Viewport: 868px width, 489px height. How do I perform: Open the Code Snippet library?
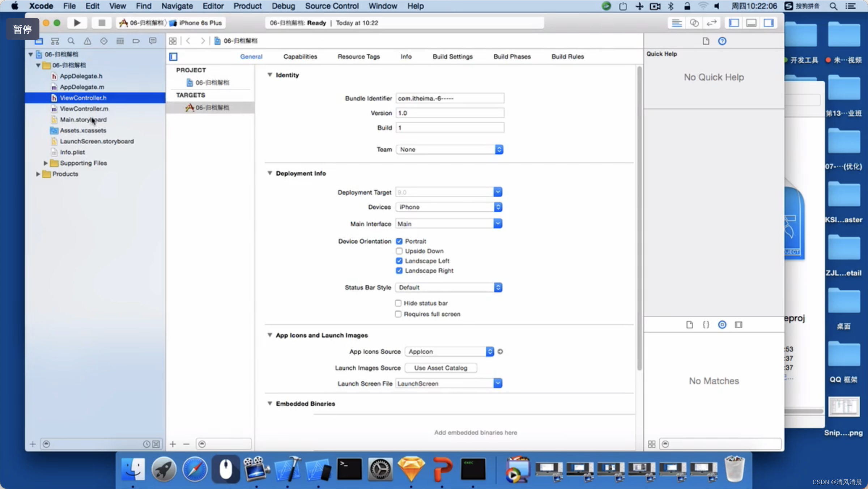pos(706,324)
